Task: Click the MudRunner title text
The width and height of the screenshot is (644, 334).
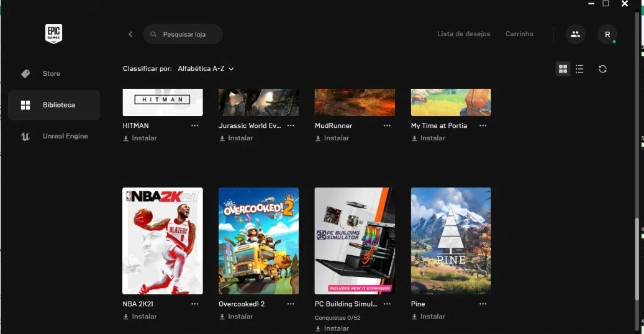Action: tap(333, 125)
